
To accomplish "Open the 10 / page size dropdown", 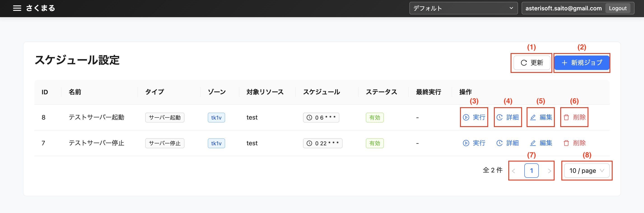I will point(586,171).
